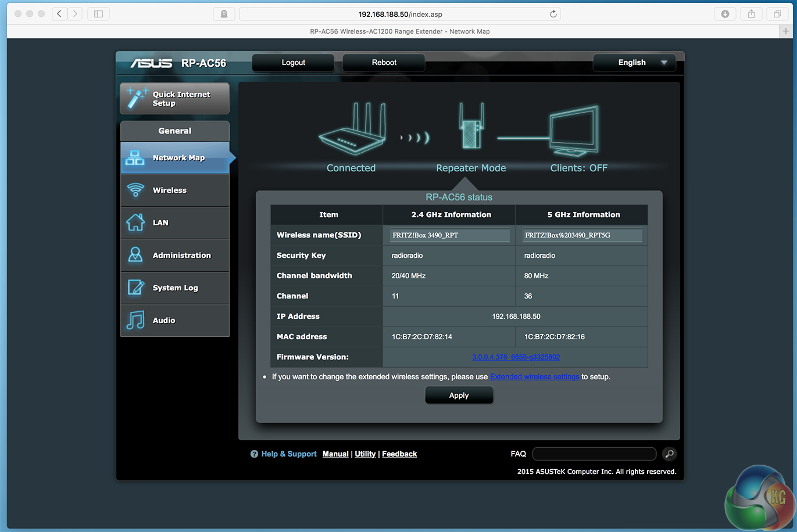This screenshot has width=797, height=532.
Task: Follow the Extended wireless settings link
Action: pos(534,377)
